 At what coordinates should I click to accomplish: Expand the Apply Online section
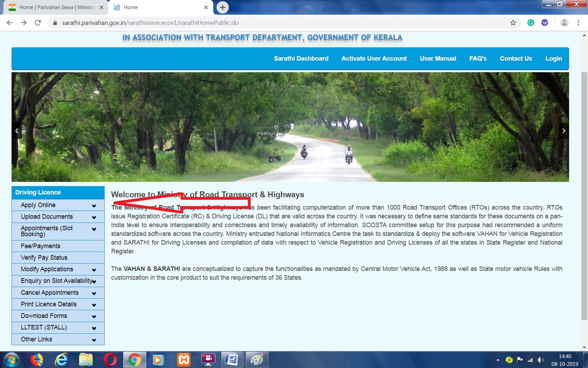tap(58, 205)
